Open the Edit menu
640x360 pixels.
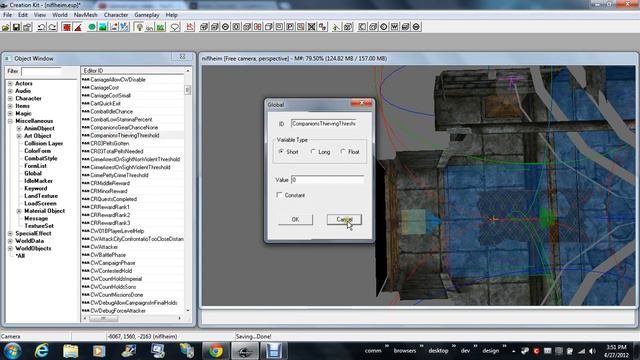tap(23, 15)
